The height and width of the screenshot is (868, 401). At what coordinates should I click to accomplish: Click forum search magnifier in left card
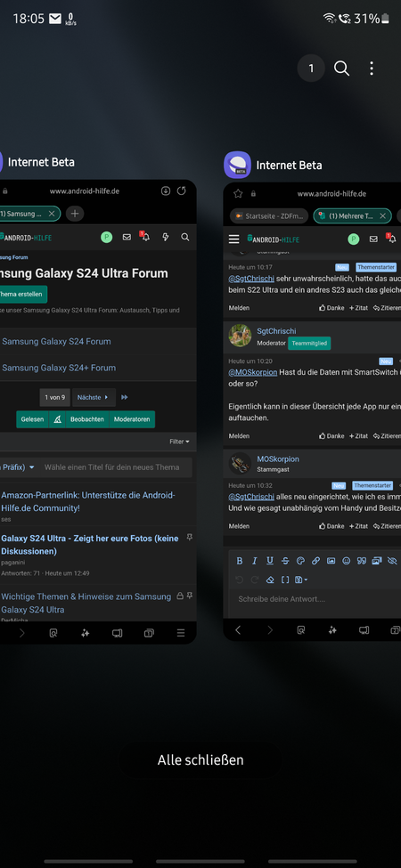[185, 238]
